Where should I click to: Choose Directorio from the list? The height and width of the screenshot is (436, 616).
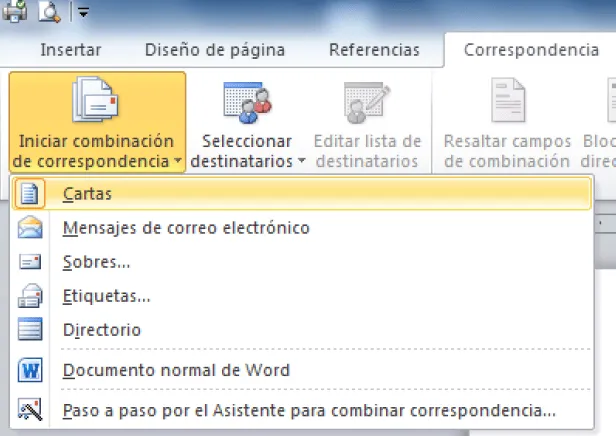[x=302, y=330]
